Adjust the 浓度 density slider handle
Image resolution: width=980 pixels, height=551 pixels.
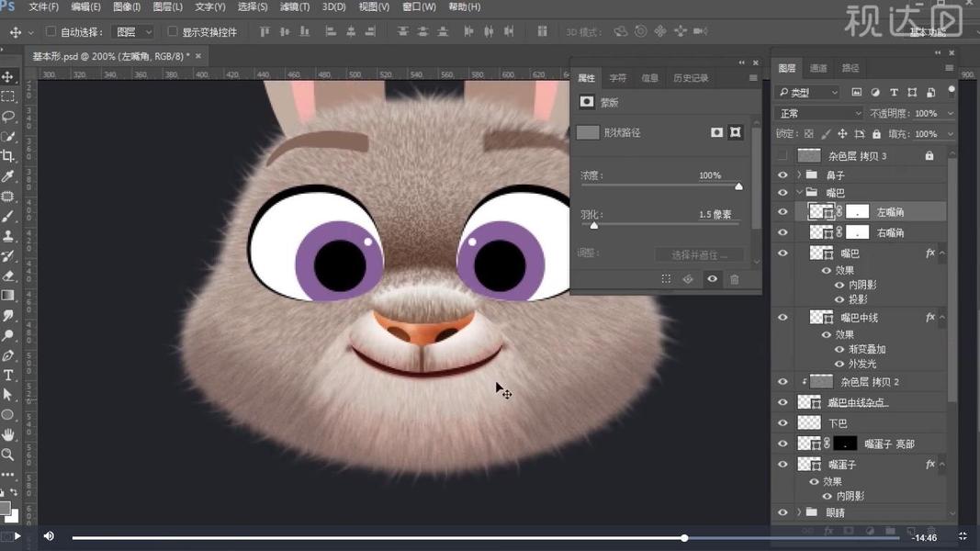pos(738,186)
